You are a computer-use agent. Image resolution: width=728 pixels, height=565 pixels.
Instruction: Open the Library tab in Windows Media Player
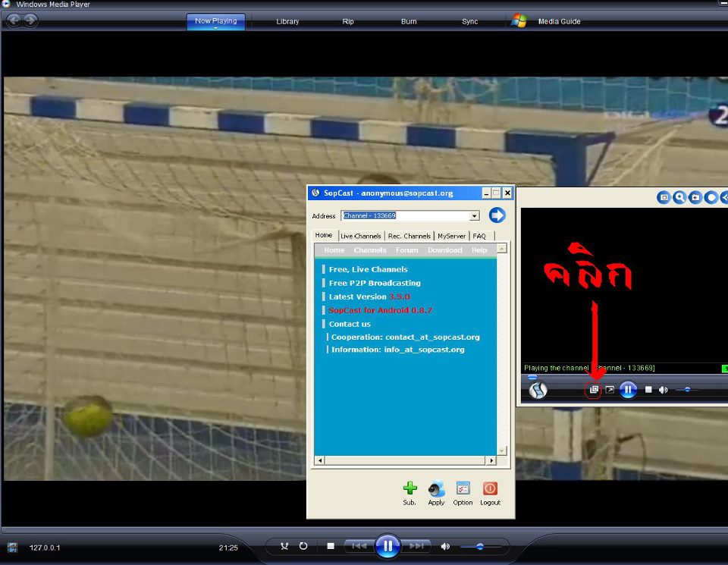[x=287, y=21]
